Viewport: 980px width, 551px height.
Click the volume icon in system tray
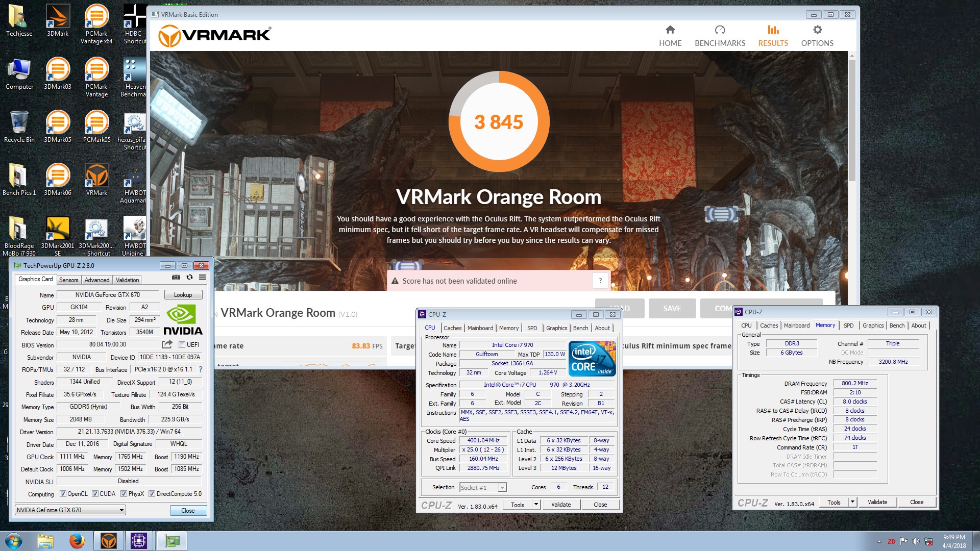[916, 542]
